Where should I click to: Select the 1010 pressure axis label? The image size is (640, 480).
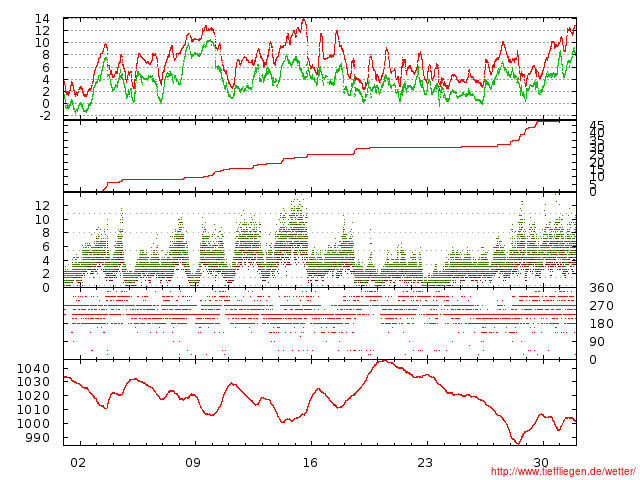pyautogui.click(x=33, y=410)
